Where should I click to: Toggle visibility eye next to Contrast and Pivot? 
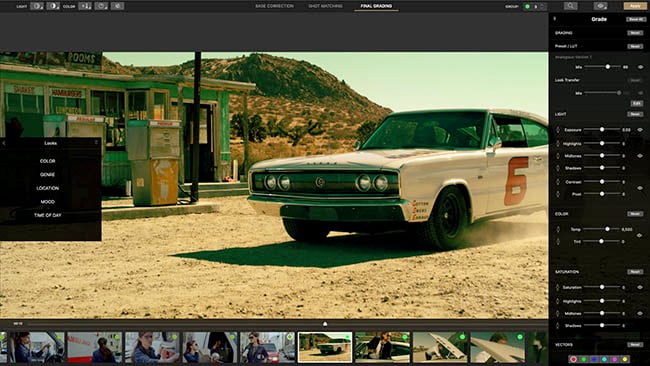pos(640,188)
